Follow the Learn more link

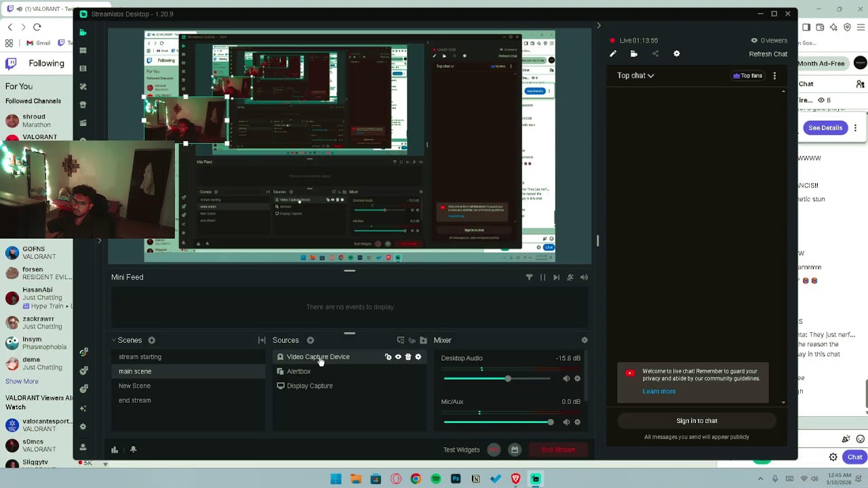click(x=659, y=391)
